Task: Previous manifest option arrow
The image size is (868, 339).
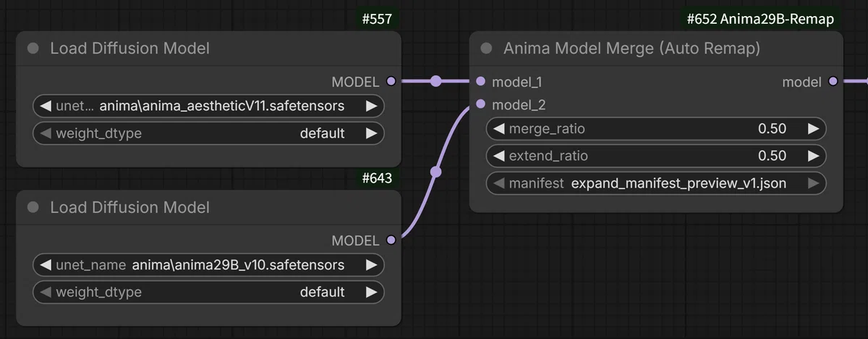Action: tap(498, 183)
